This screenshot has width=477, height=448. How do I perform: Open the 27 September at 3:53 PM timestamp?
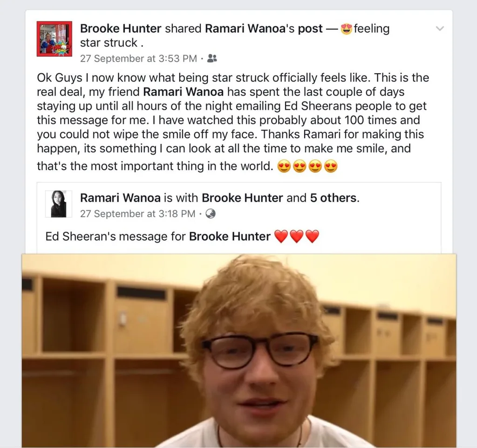point(138,58)
